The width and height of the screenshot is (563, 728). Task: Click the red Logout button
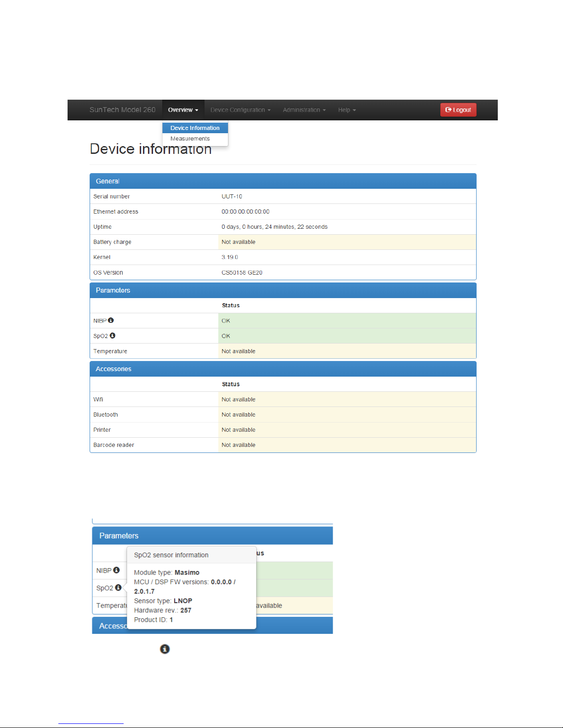click(x=458, y=110)
